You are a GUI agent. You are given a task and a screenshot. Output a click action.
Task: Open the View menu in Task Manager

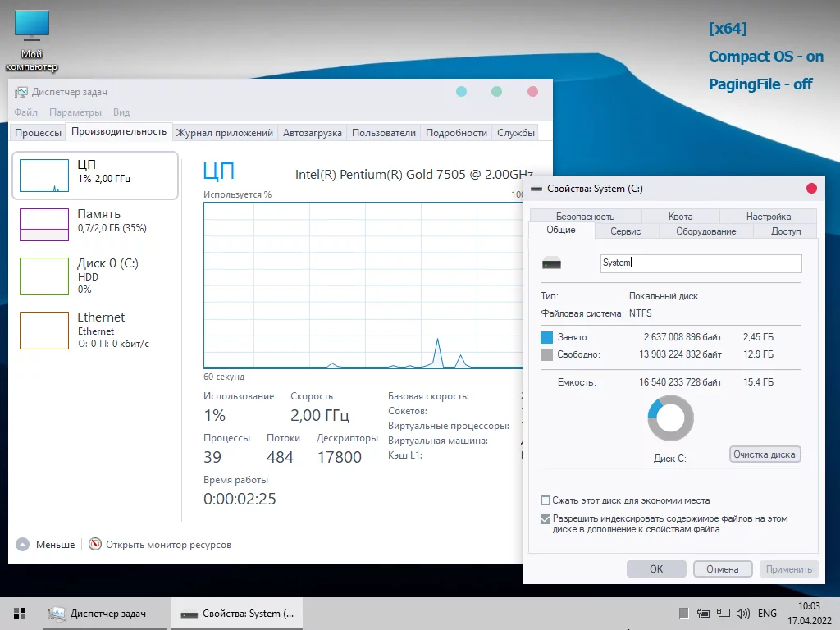(121, 112)
